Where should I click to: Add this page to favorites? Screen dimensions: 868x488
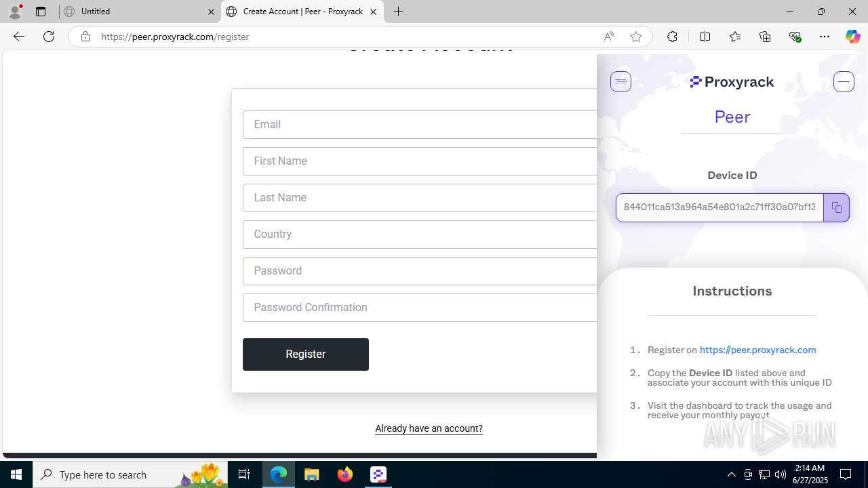coord(635,37)
